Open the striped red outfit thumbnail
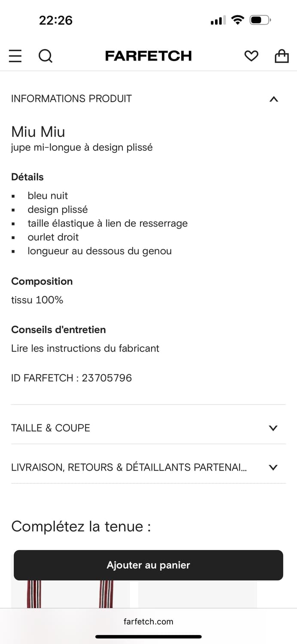This screenshot has width=297, height=644. (x=70, y=595)
